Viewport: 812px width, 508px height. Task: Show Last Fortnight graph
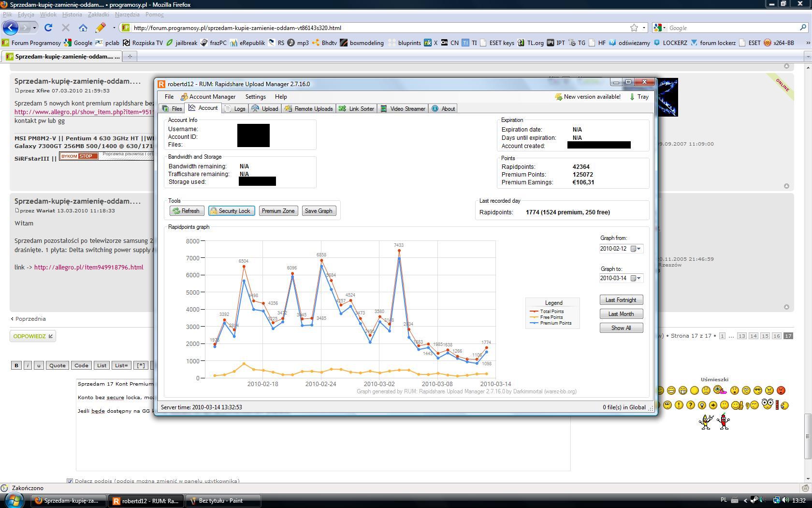[621, 300]
